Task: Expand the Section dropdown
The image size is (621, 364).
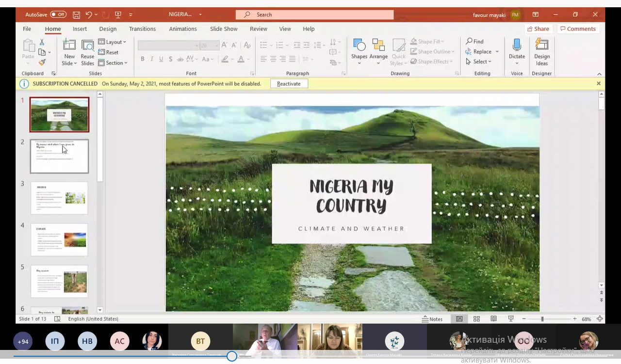Action: (x=113, y=63)
